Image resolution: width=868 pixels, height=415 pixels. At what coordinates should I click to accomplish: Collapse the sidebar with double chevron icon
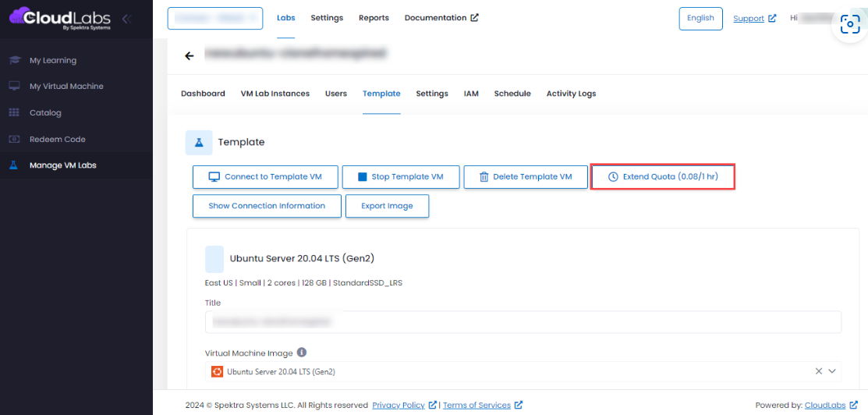click(x=127, y=19)
